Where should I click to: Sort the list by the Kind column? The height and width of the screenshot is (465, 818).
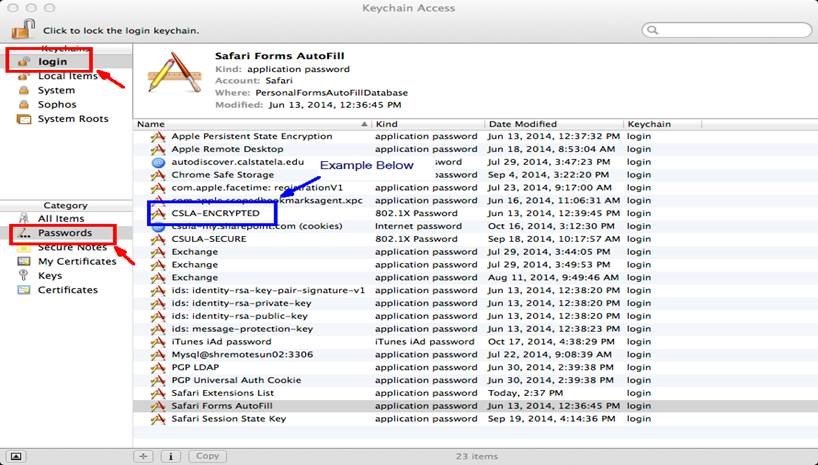[428, 124]
